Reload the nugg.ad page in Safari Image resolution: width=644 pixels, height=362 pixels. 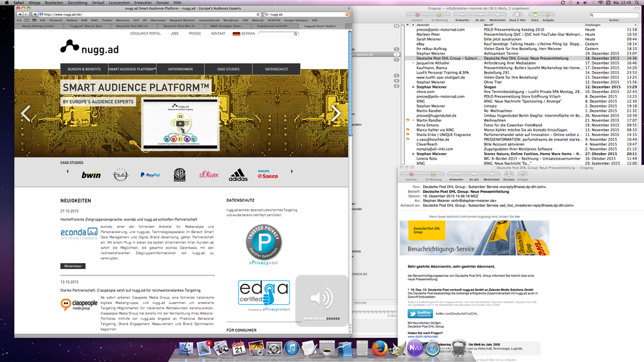pos(258,14)
